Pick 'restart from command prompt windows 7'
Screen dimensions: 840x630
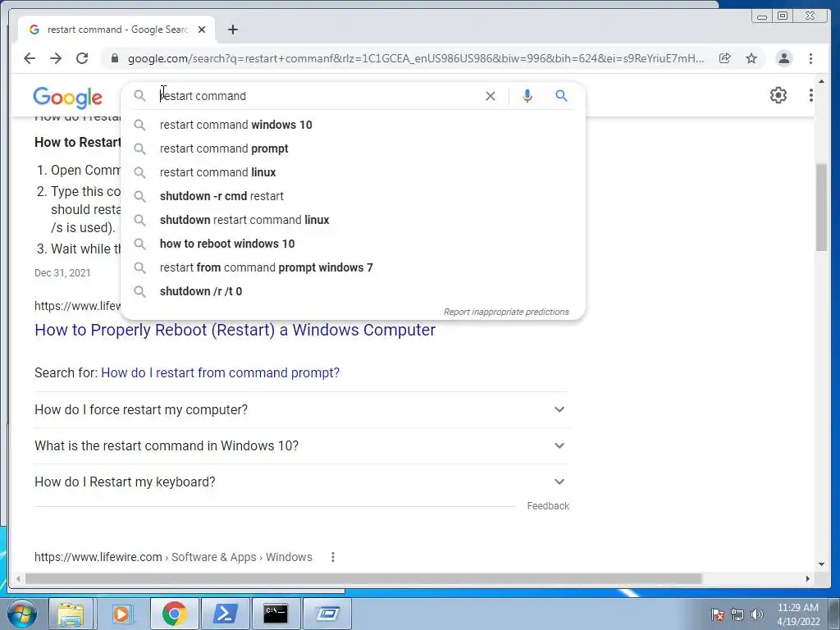[x=354, y=267]
